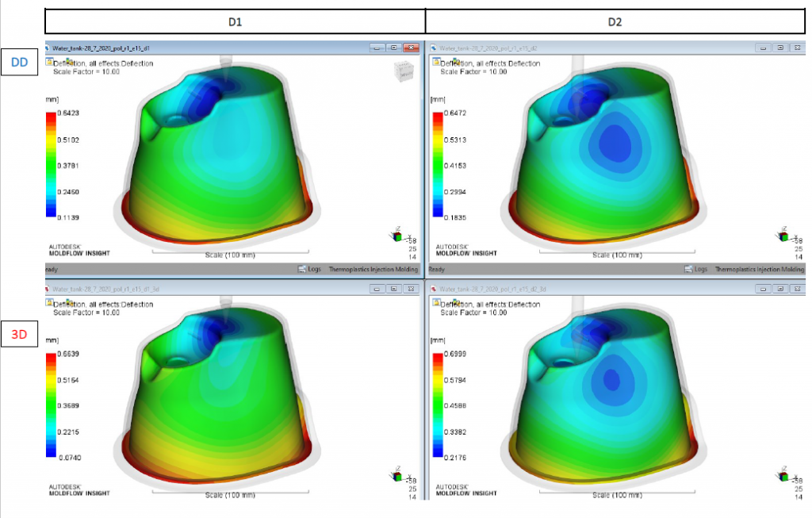Close the D1 3D study window

411,290
